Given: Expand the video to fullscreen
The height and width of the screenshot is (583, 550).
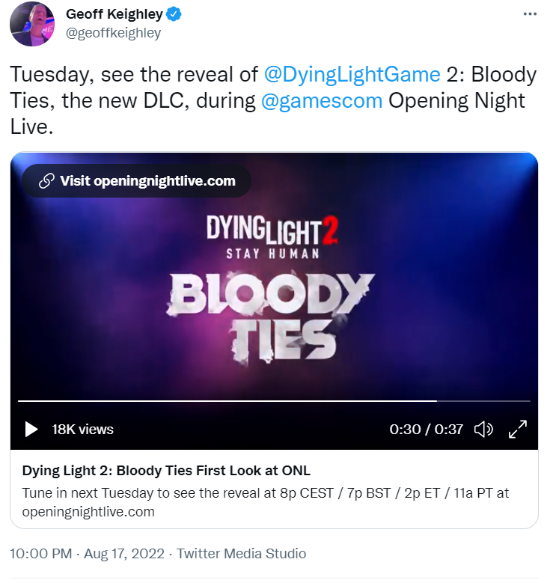Looking at the screenshot, I should click(x=518, y=429).
